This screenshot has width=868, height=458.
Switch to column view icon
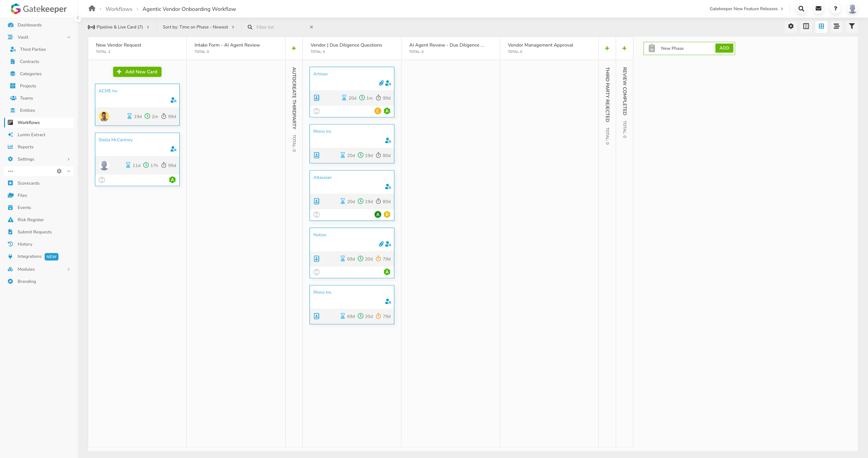click(806, 26)
